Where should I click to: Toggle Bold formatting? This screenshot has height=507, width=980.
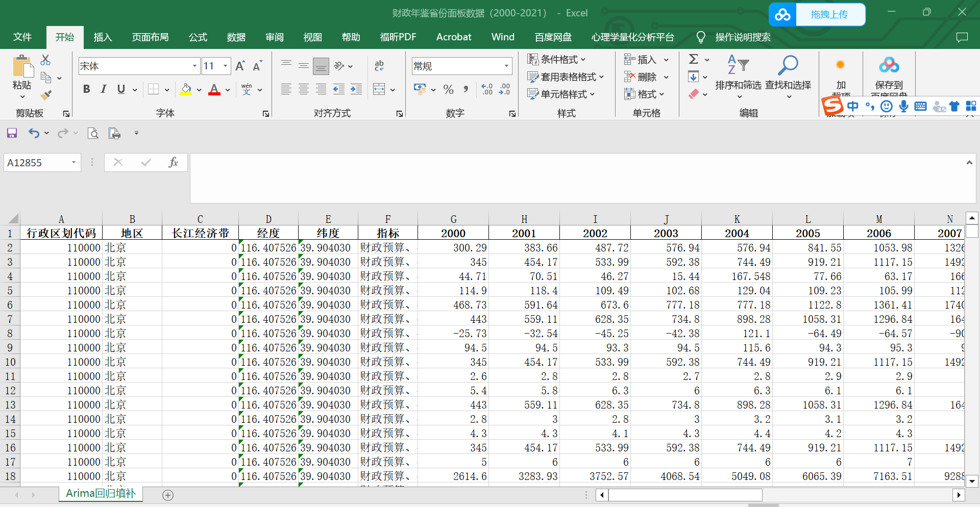(x=86, y=89)
